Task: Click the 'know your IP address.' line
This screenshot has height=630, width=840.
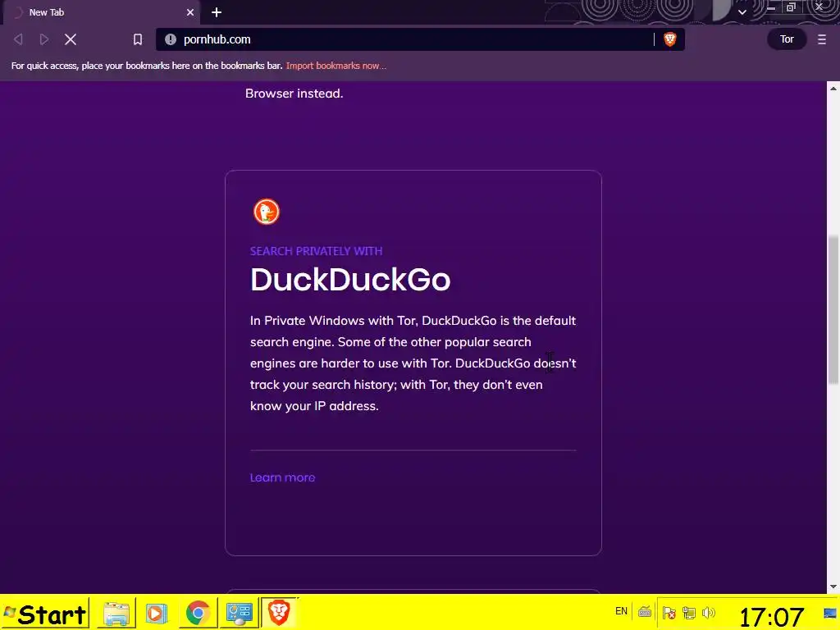Action: [314, 406]
